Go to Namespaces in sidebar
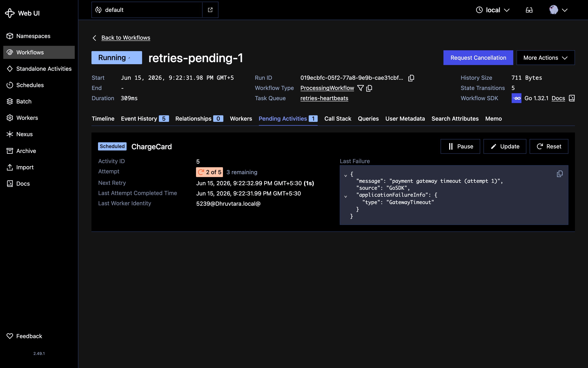Screen dimensions: 588x368 39,36
